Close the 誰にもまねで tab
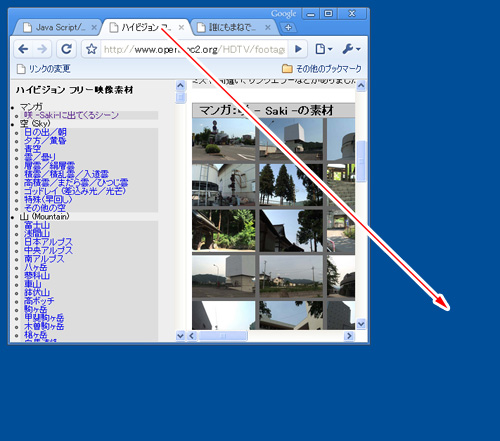 (x=268, y=28)
